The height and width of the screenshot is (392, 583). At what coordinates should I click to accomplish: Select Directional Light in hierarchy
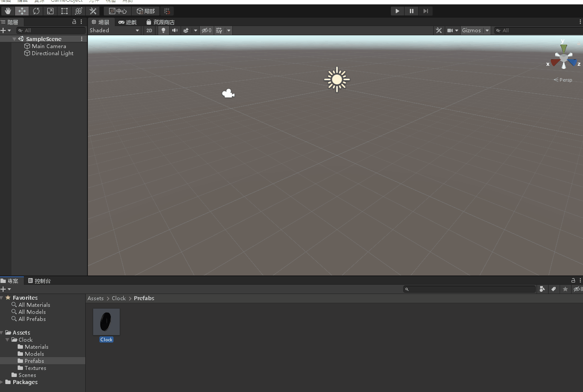pyautogui.click(x=52, y=53)
